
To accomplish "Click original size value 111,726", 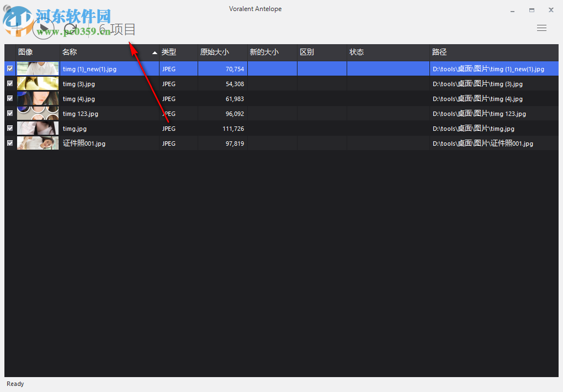I will [x=233, y=129].
